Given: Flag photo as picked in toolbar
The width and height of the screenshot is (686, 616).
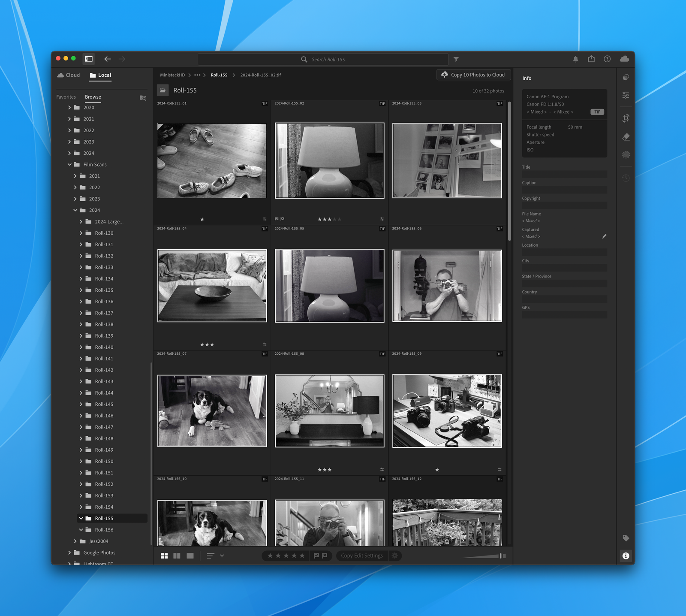Looking at the screenshot, I should click(x=316, y=556).
